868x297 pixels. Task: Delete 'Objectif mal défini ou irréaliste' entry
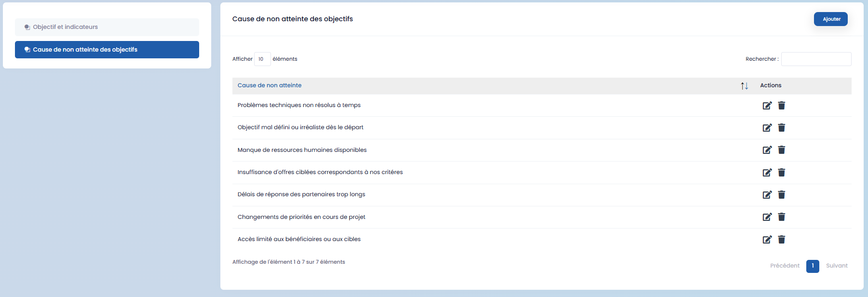pyautogui.click(x=782, y=128)
